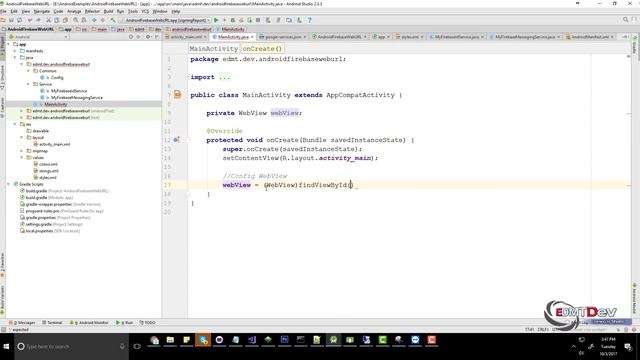Click the Stop square toolbar icon
The width and height of the screenshot is (640, 360).
[258, 20]
